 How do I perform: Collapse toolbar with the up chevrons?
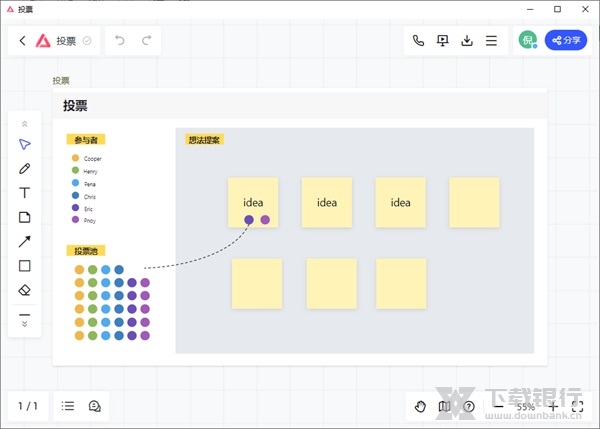(25, 123)
